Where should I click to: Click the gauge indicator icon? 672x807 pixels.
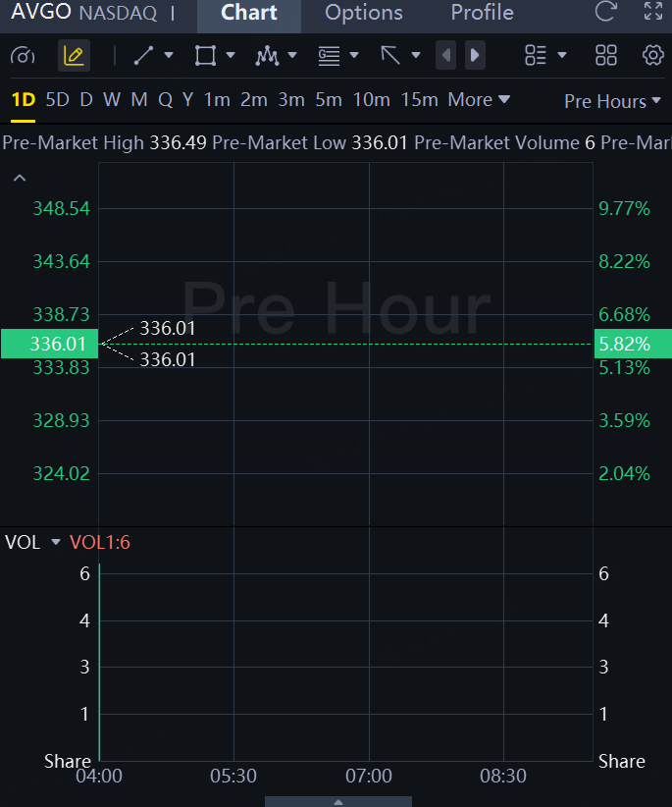pyautogui.click(x=22, y=56)
